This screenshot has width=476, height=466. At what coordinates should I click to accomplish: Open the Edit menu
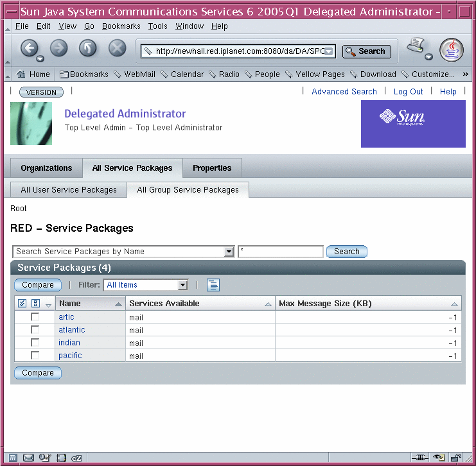click(x=44, y=26)
